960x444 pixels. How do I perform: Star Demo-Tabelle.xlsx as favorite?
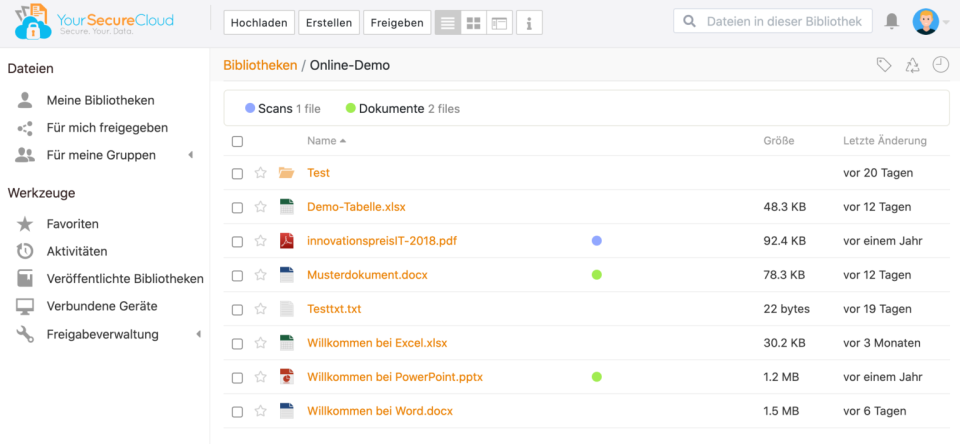[x=261, y=207]
